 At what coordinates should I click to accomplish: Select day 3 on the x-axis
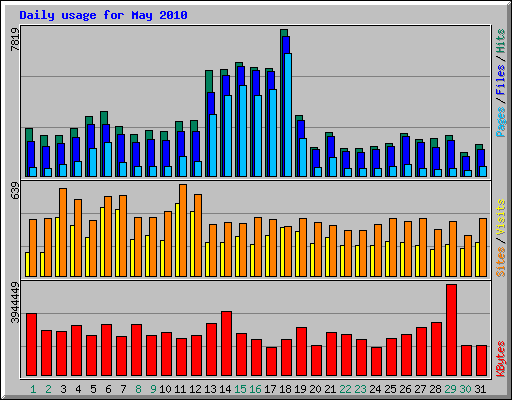[x=63, y=389]
